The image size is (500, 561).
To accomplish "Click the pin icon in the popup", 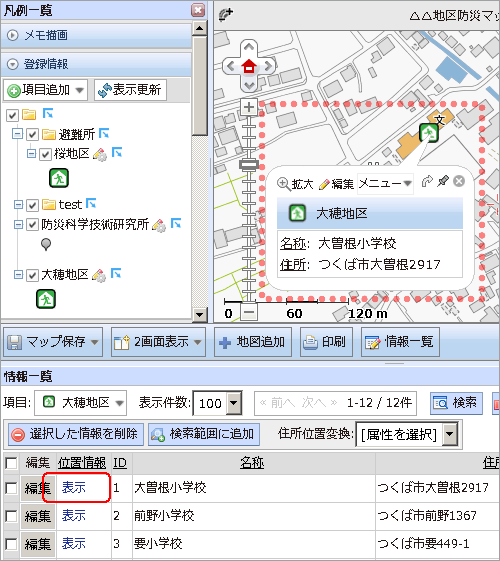I will coord(443,181).
